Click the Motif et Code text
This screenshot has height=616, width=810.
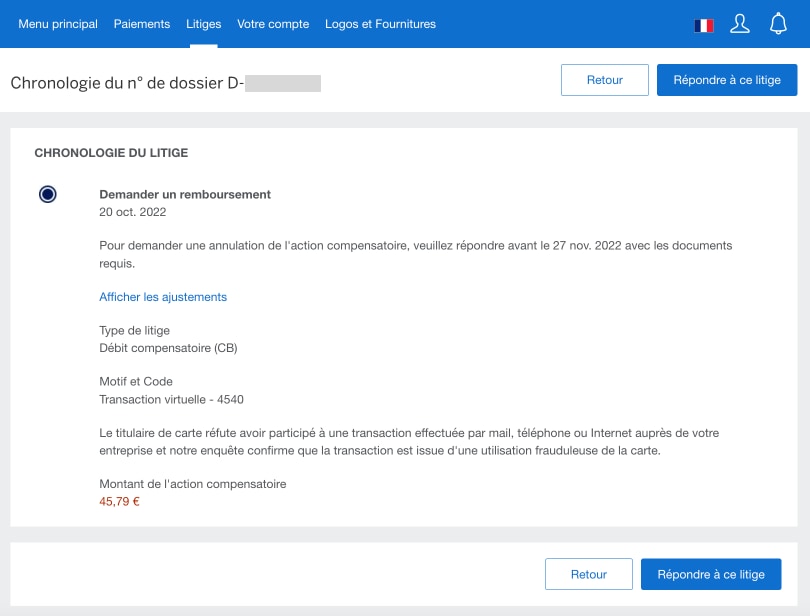point(133,381)
